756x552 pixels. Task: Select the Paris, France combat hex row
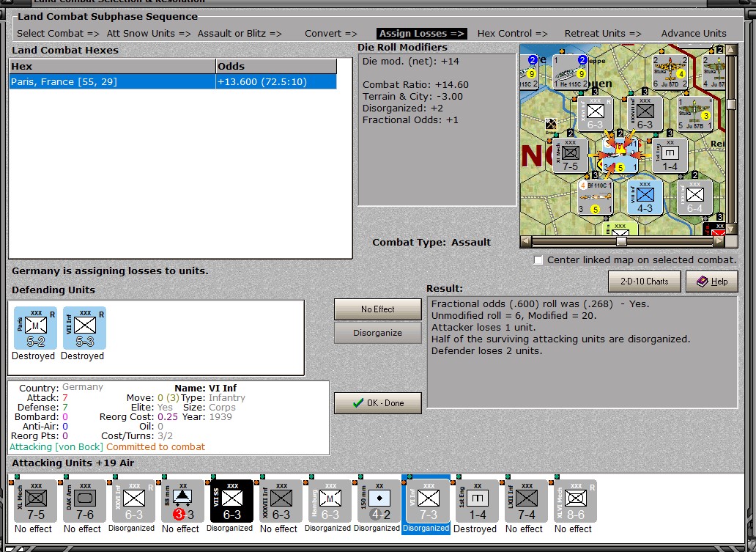[x=173, y=81]
